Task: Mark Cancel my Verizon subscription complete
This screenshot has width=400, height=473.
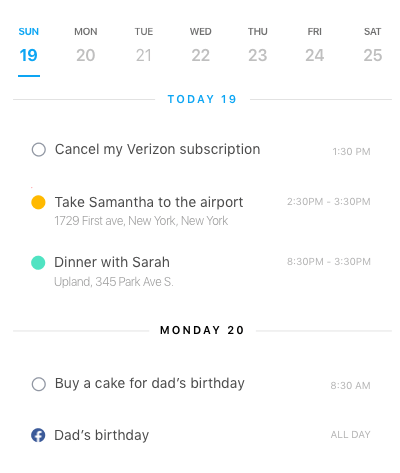Action: coord(39,150)
